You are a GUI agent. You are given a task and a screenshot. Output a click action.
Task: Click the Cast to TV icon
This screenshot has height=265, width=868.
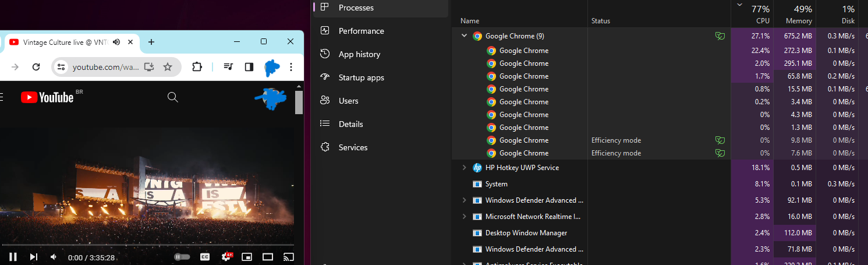[288, 257]
